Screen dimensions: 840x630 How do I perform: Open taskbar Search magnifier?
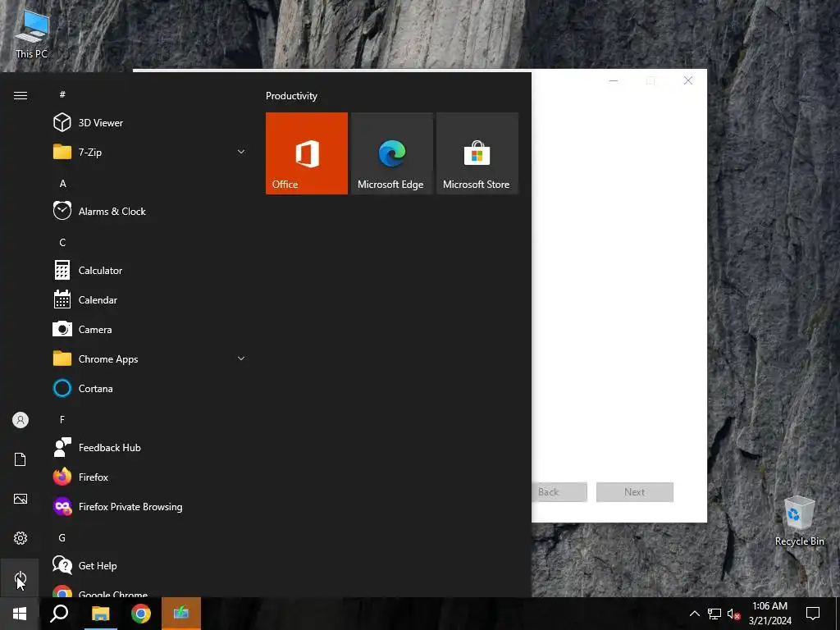pyautogui.click(x=59, y=614)
